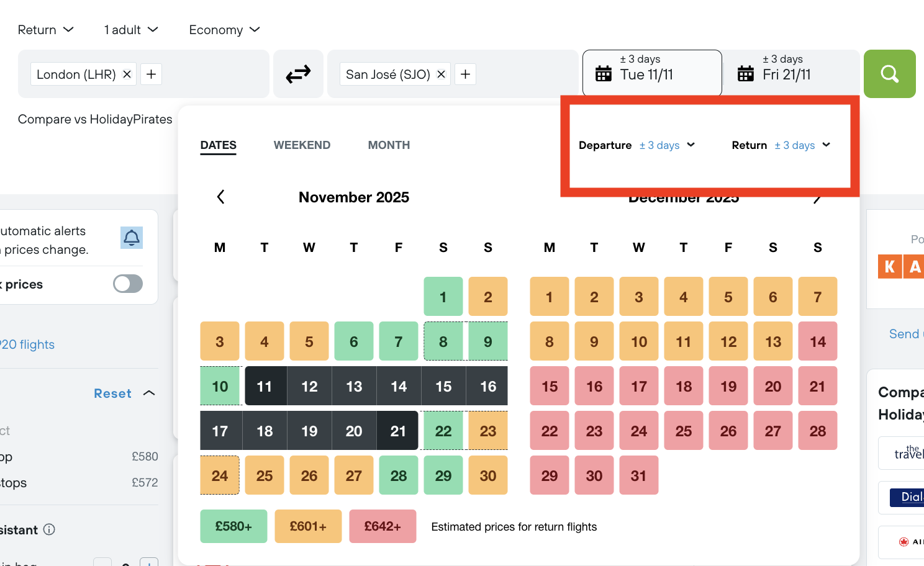Remove San José (SJO) destination
The image size is (924, 566).
click(x=441, y=74)
